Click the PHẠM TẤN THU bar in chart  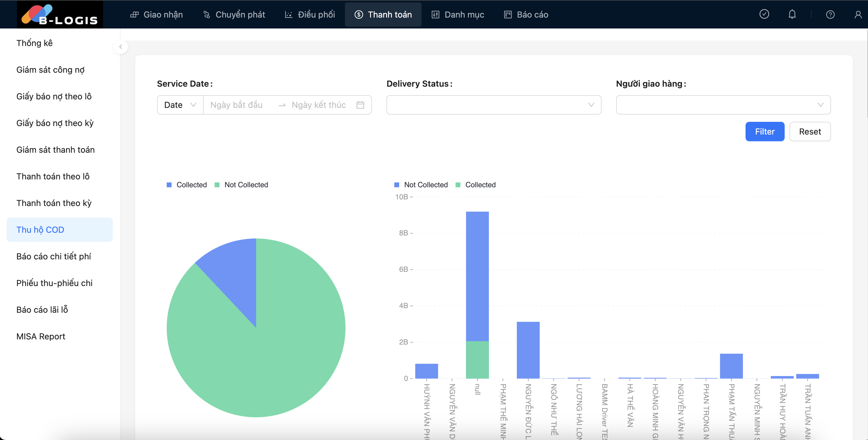pos(732,366)
